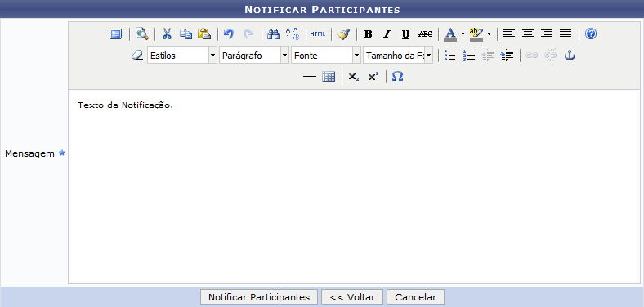Viewport: 644px width, 307px height.
Task: Toggle bold formatting
Action: click(369, 34)
